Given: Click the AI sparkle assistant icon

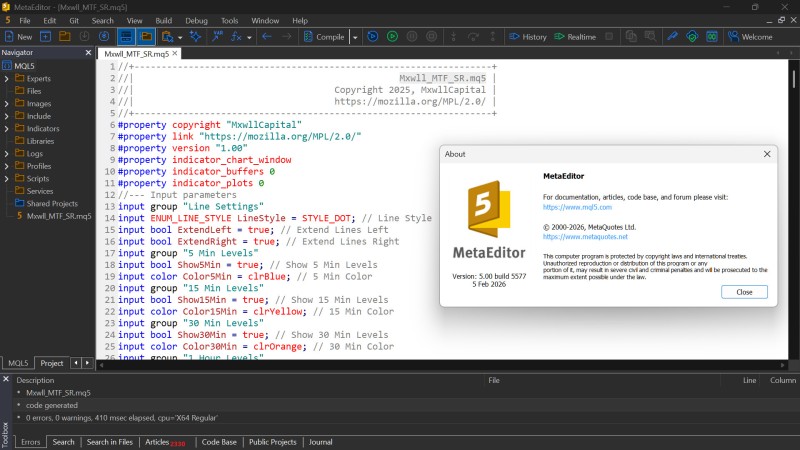Looking at the screenshot, I should point(195,37).
